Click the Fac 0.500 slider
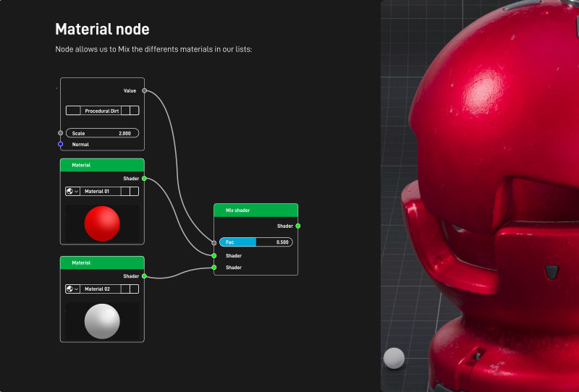 pos(256,242)
